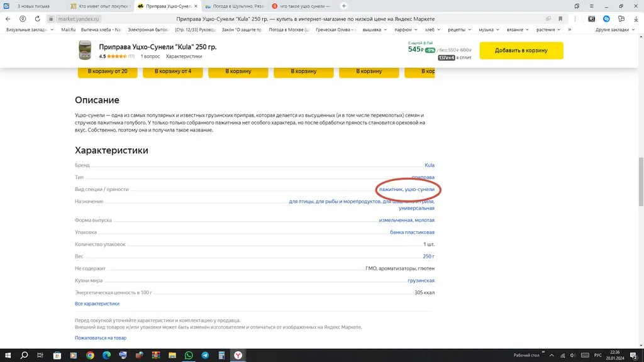The width and height of the screenshot is (644, 362).
Task: Open the "измельченная, молотая" form link
Action: [x=407, y=220]
